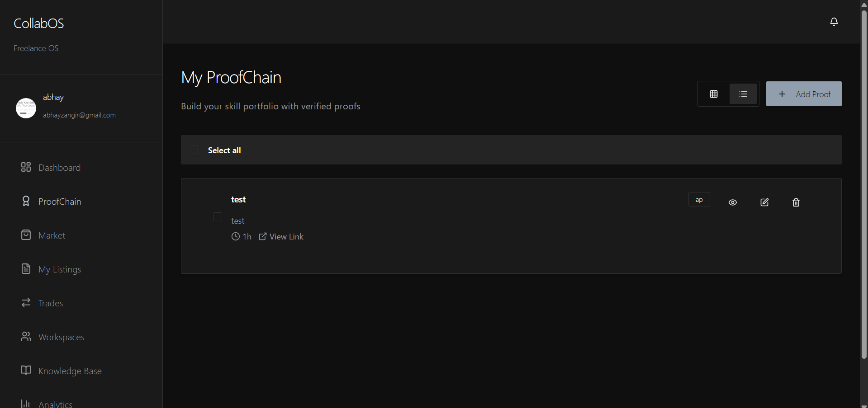Viewport: 868px width, 408px height.
Task: Edit the test proof entry
Action: click(764, 202)
